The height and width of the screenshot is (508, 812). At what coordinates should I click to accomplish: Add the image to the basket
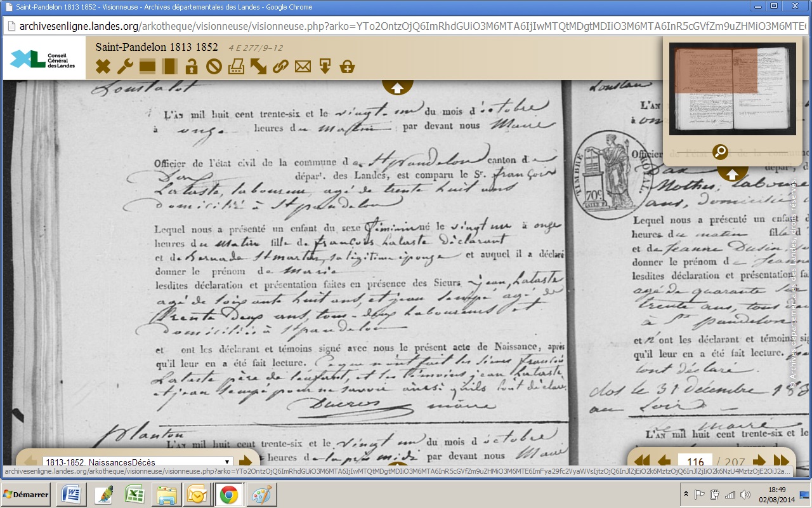[x=347, y=66]
